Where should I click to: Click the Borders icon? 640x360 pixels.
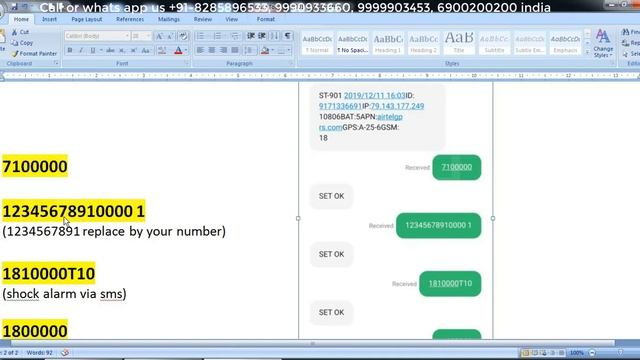click(x=281, y=51)
